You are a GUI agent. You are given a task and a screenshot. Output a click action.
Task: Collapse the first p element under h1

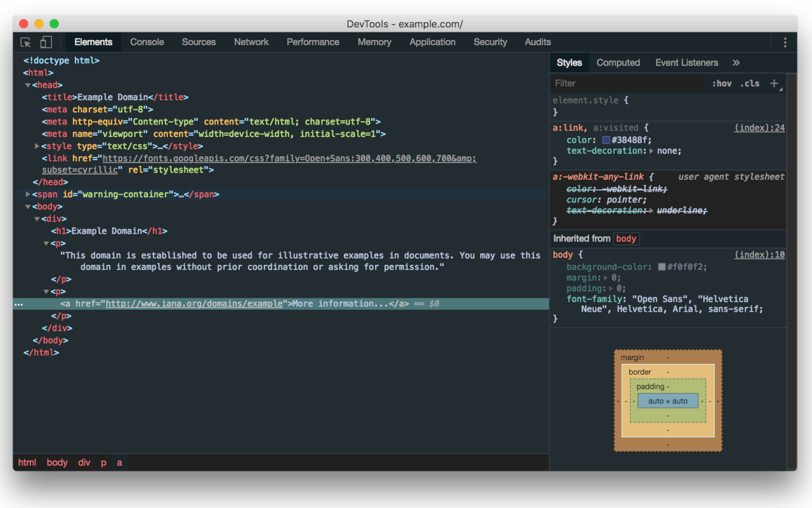click(46, 244)
